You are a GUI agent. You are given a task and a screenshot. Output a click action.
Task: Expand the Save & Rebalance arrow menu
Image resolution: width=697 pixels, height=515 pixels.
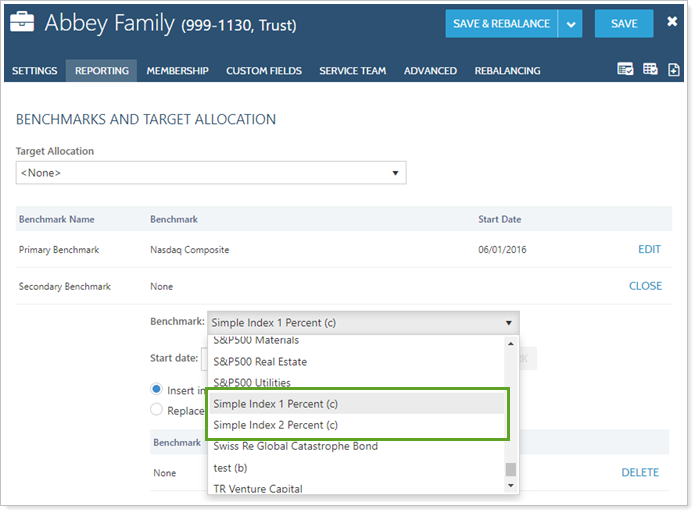570,24
